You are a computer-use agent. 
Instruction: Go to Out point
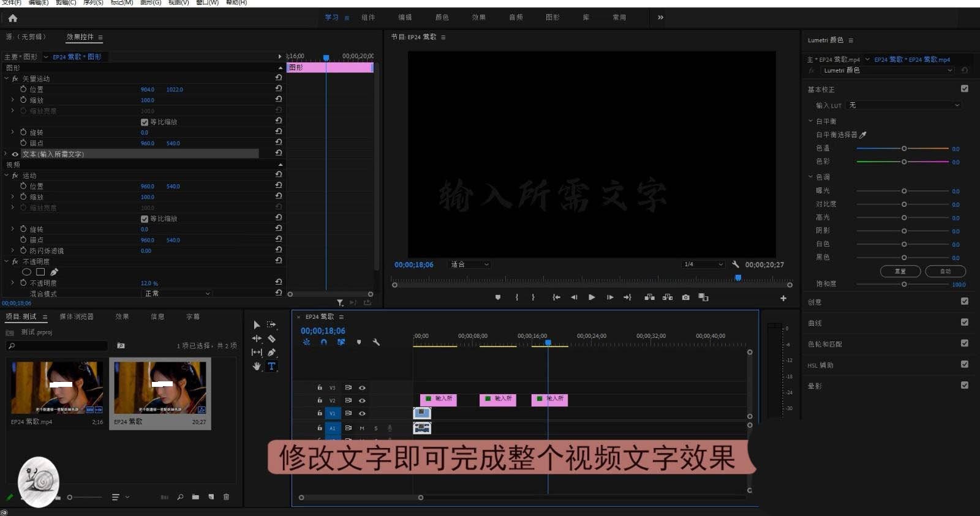[627, 297]
